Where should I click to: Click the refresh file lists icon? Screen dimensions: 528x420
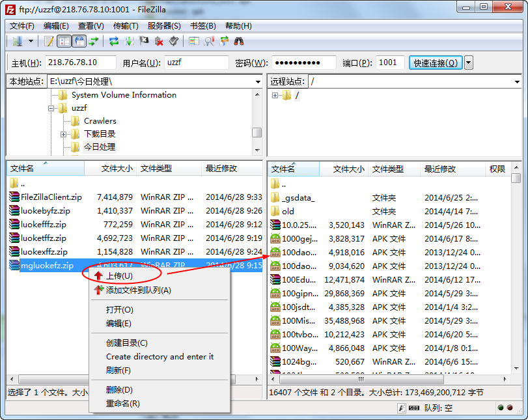(113, 41)
